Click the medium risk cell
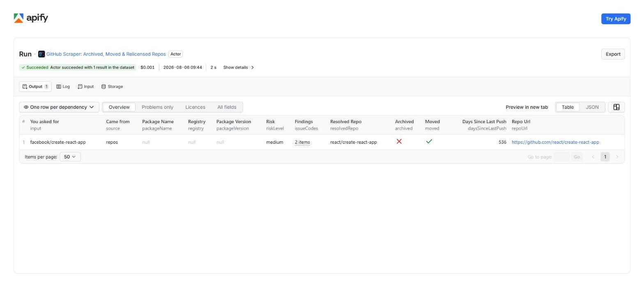The image size is (644, 287). point(274,142)
